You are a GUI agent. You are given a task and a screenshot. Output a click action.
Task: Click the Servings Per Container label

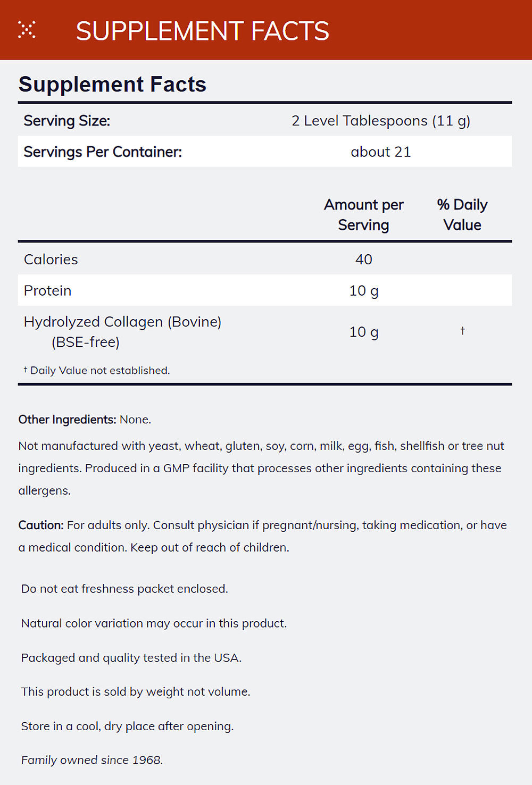103,152
